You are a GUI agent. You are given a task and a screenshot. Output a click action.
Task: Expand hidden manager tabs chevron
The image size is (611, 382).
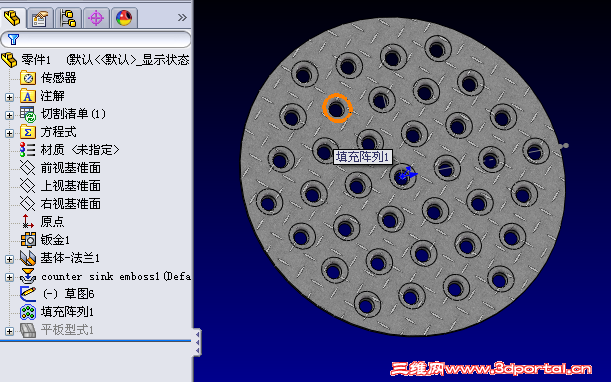[182, 18]
